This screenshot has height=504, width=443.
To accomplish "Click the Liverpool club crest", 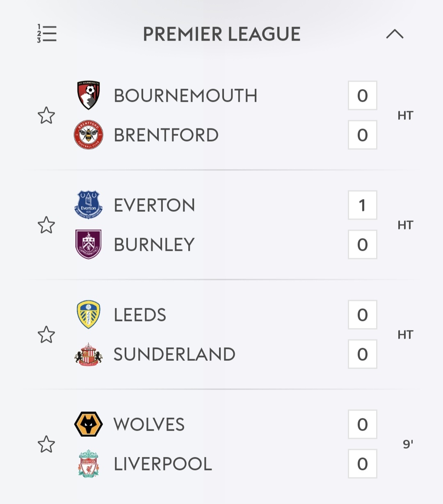I will click(89, 464).
